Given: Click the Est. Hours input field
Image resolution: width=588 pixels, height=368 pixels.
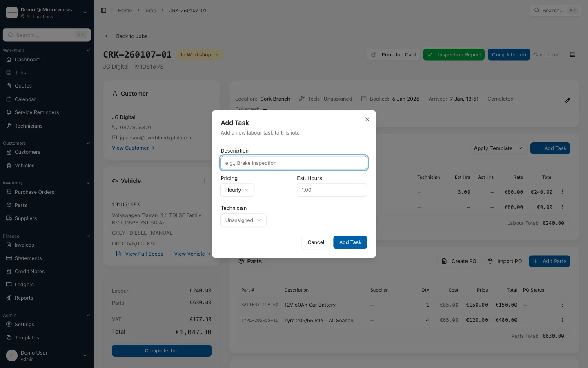Looking at the screenshot, I should tap(332, 190).
